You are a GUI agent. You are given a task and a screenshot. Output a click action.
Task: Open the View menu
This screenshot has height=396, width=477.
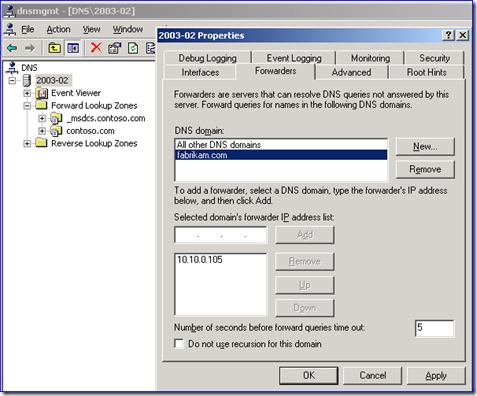(91, 30)
